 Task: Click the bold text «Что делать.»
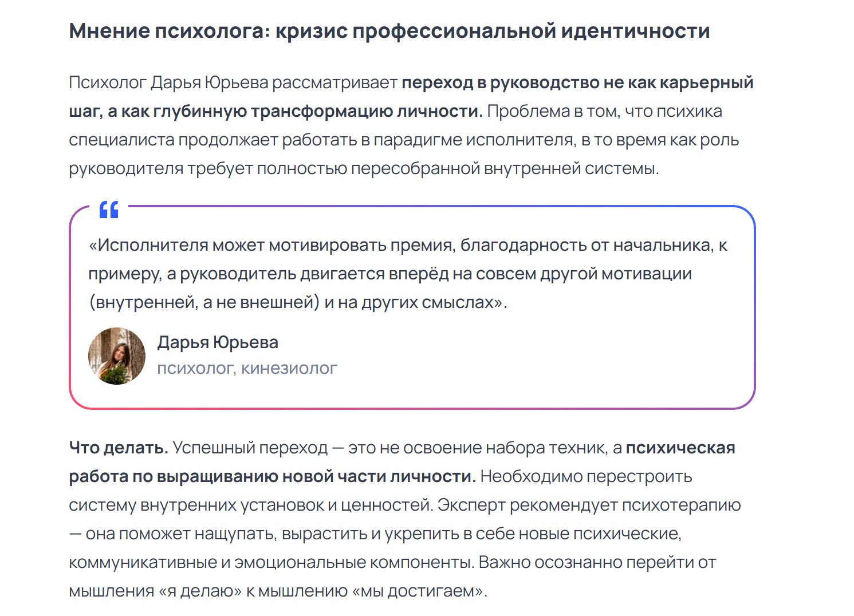(119, 448)
